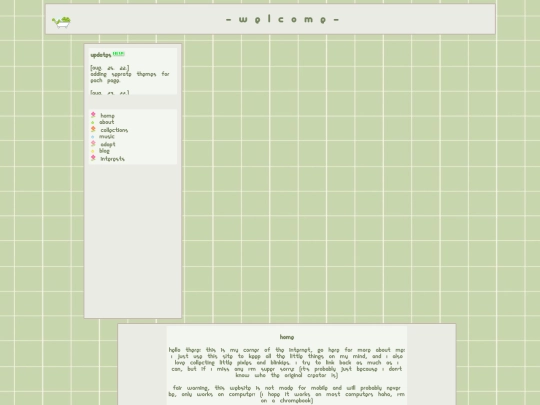
Task: Click the frog in bathtub pixel icon
Action: 62,22
